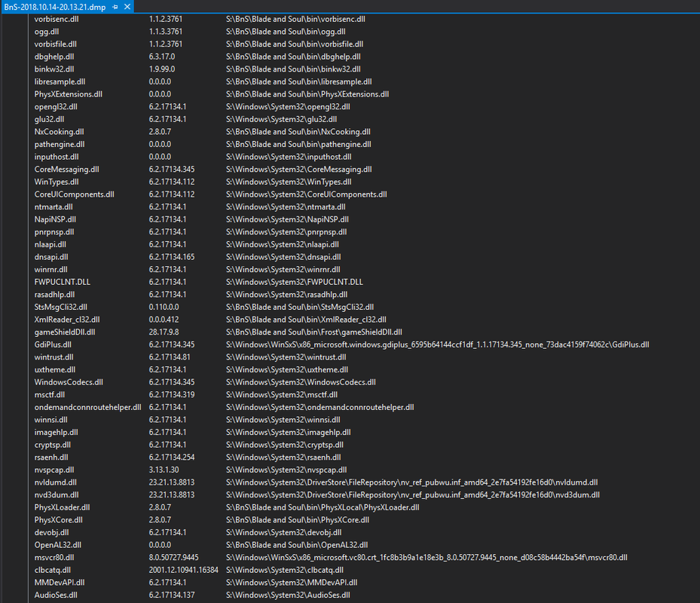This screenshot has width=700, height=603.
Task: Click nvldumd.dll module name
Action: (55, 482)
